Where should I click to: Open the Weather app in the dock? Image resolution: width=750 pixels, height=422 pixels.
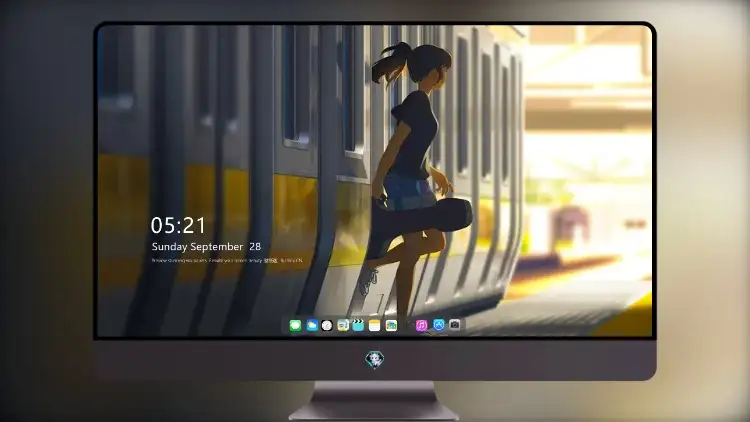coord(311,326)
